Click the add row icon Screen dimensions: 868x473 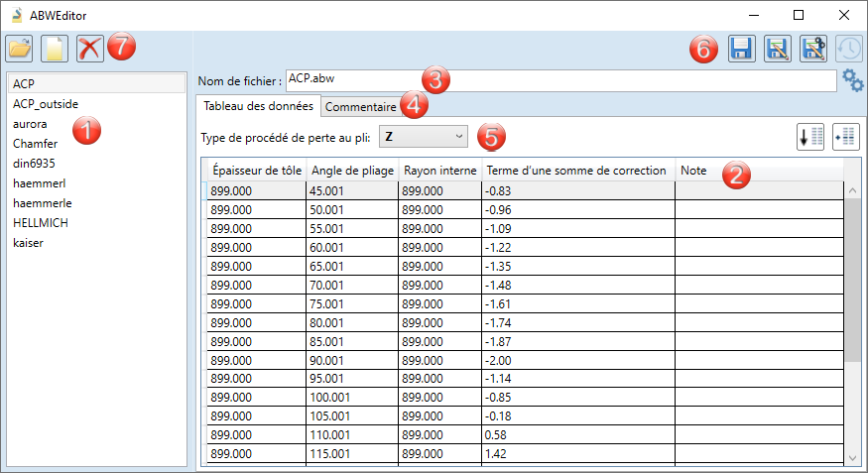point(846,137)
